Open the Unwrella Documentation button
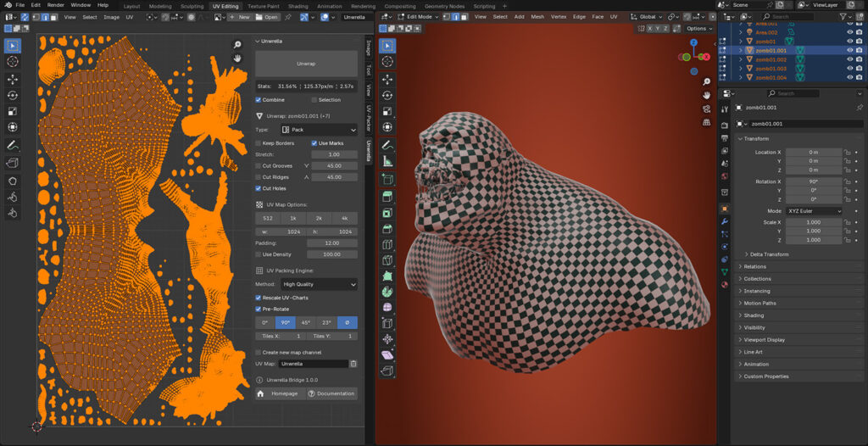 (331, 393)
